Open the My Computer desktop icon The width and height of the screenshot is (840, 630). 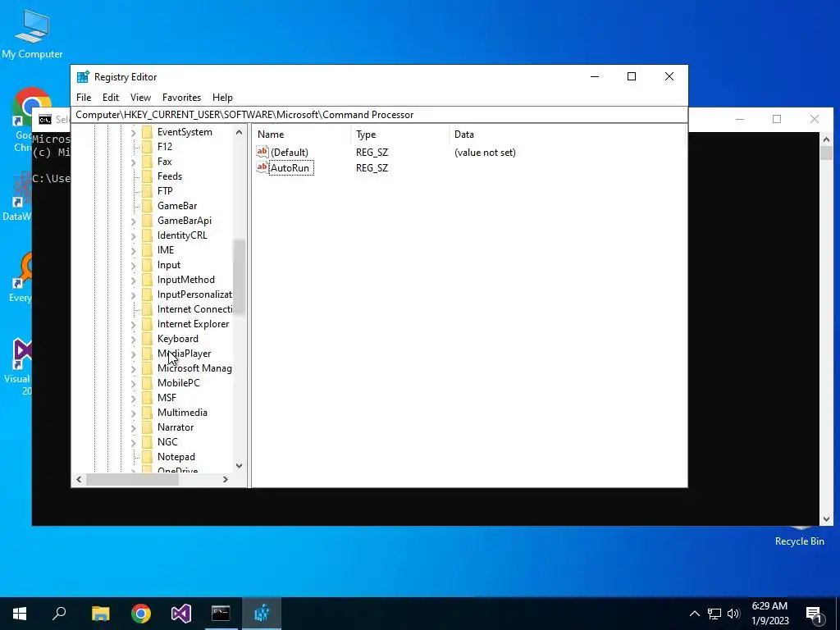[32, 34]
